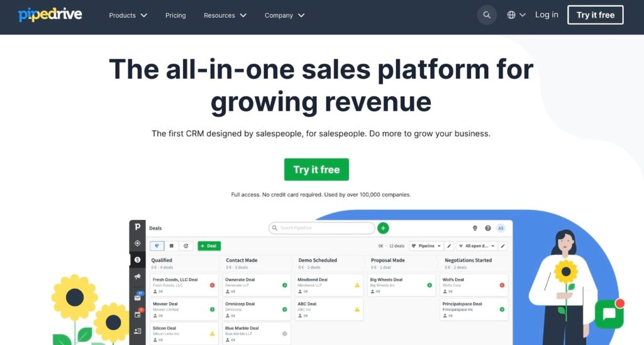Click the Demo Scheduled stage header
This screenshot has width=644, height=345.
(x=318, y=260)
